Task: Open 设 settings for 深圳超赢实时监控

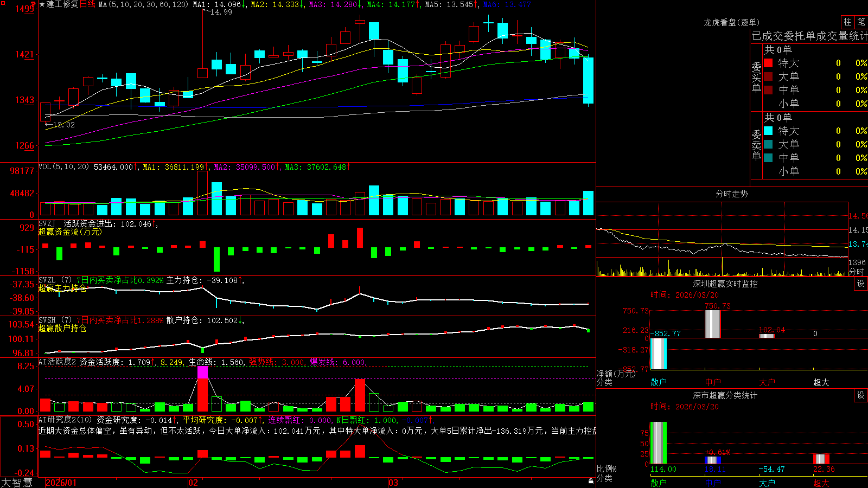Action: pyautogui.click(x=861, y=284)
